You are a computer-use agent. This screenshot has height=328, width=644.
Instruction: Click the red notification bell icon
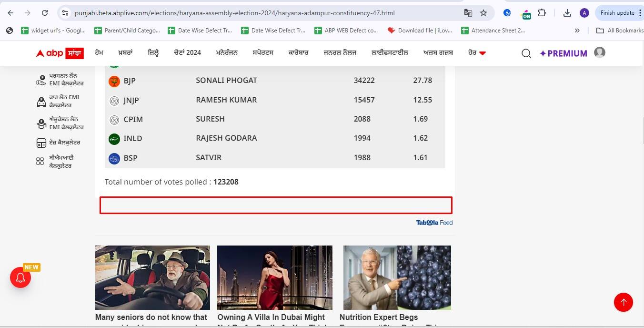[x=20, y=278]
